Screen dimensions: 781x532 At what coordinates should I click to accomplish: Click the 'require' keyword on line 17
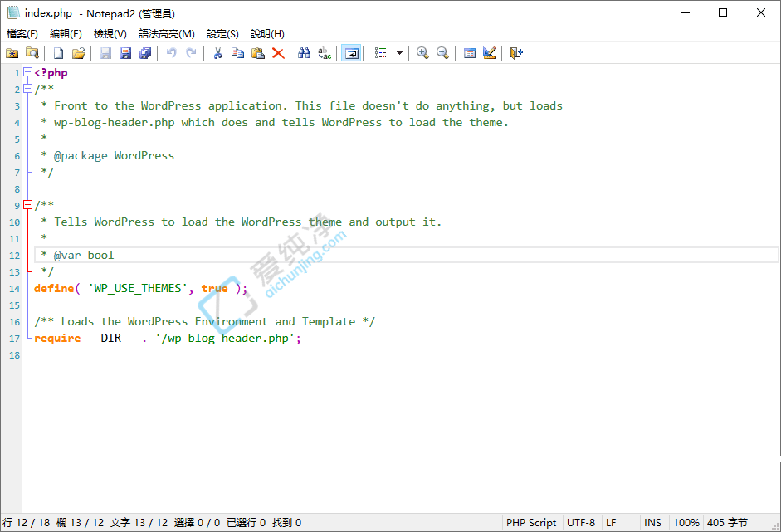(57, 339)
